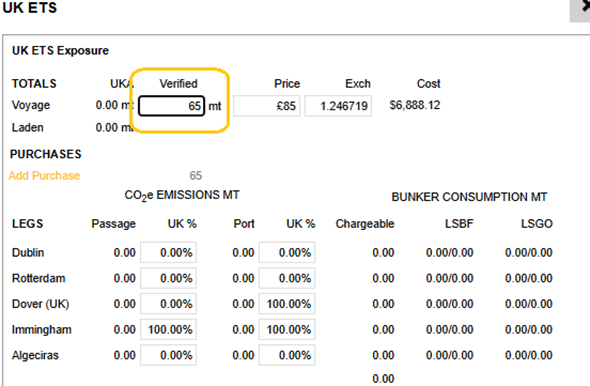Close the UK ETS dialog

coord(581,10)
